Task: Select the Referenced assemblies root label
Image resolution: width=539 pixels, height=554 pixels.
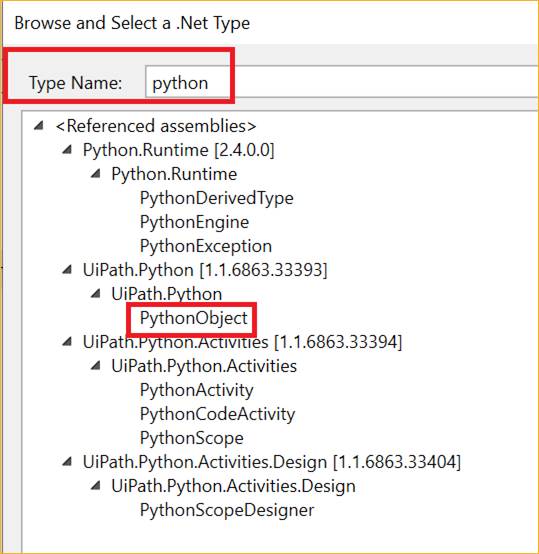Action: point(156,126)
